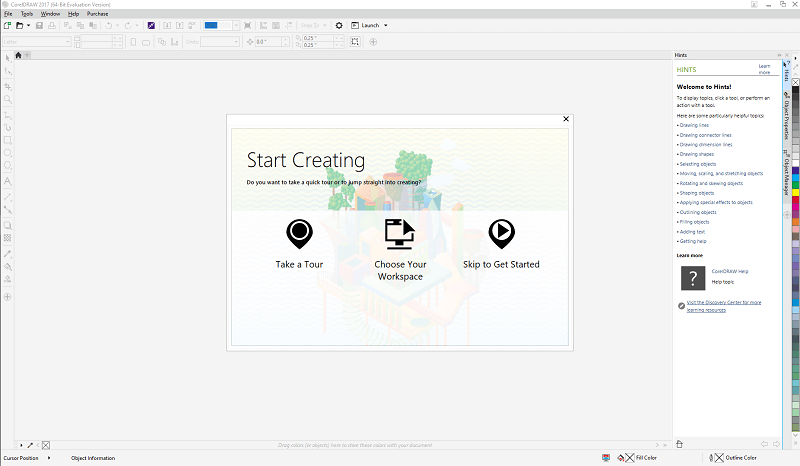
Task: Expand the Launch dropdown arrow
Action: point(386,25)
